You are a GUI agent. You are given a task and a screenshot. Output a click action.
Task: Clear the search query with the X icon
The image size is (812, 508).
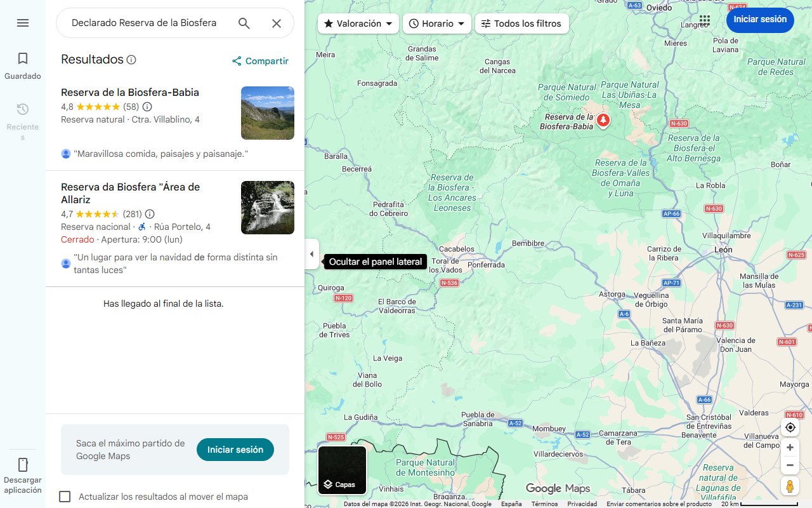(277, 23)
